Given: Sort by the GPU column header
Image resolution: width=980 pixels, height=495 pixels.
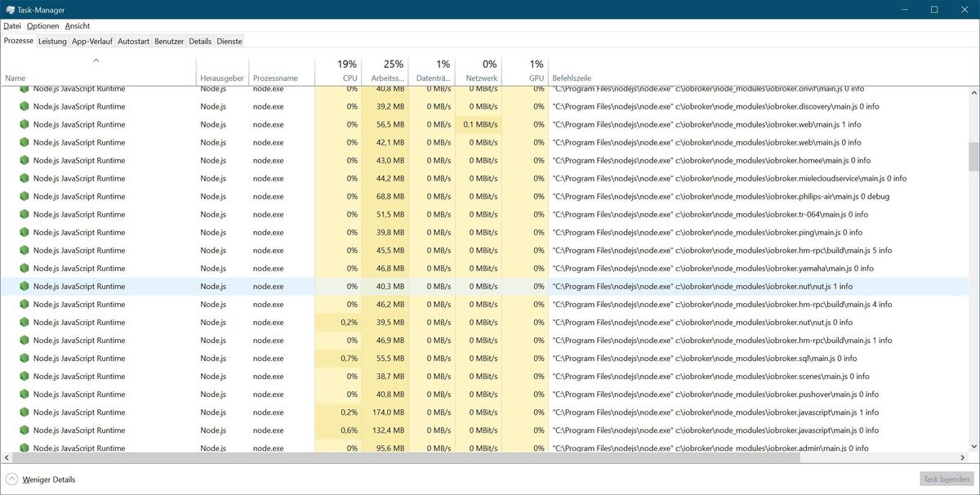Looking at the screenshot, I should point(524,71).
